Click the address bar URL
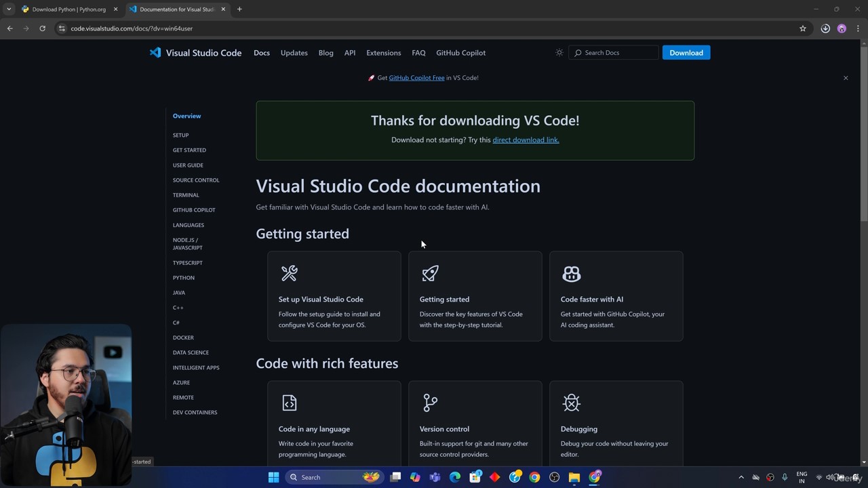This screenshot has height=488, width=868. click(132, 28)
